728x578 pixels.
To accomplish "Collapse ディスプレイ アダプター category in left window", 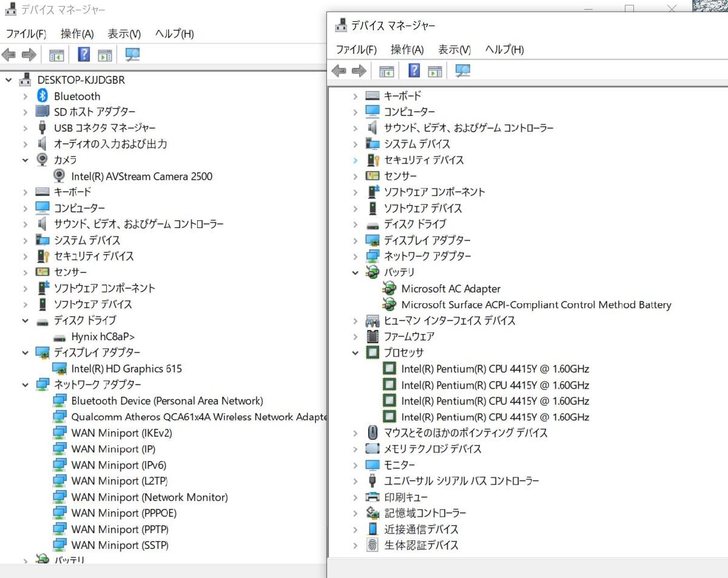I will coord(25,352).
